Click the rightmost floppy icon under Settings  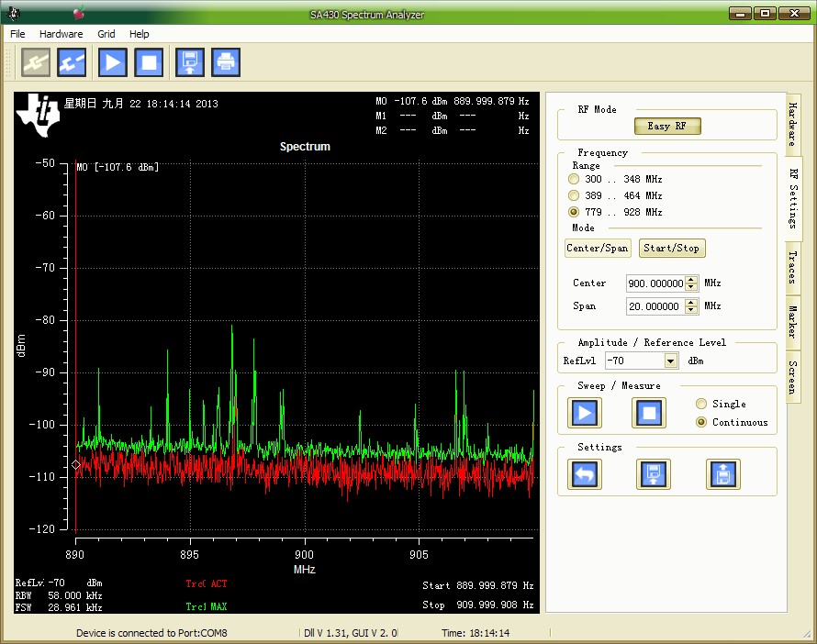[x=722, y=474]
